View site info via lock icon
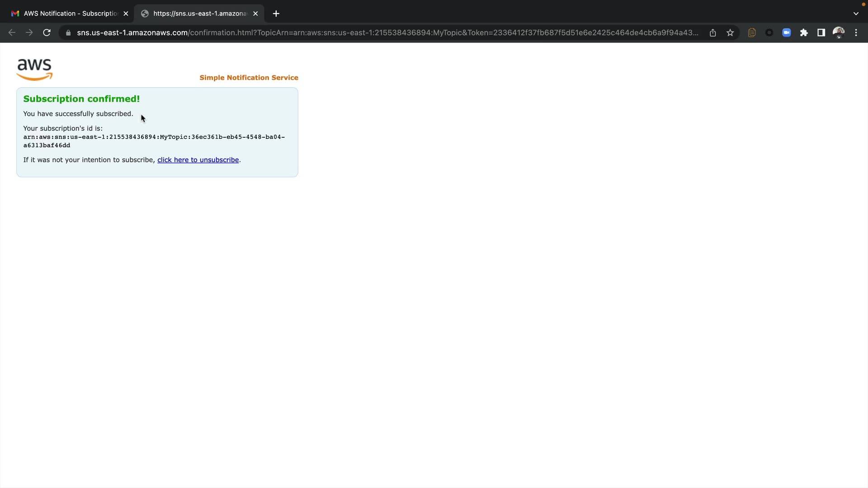Viewport: 868px width, 488px height. (68, 33)
